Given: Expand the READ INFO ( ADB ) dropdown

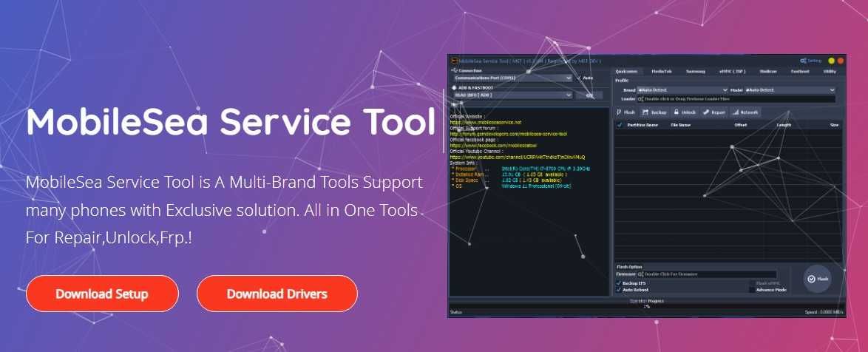Looking at the screenshot, I should tap(512, 95).
